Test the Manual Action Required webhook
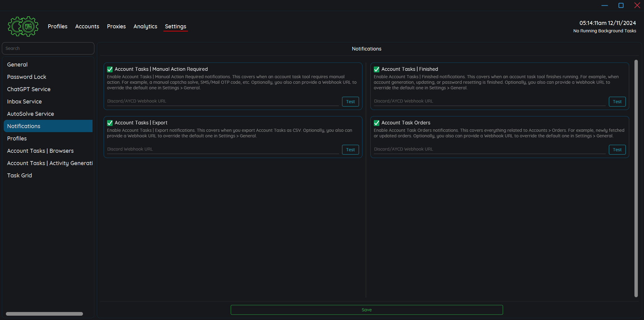 350,102
